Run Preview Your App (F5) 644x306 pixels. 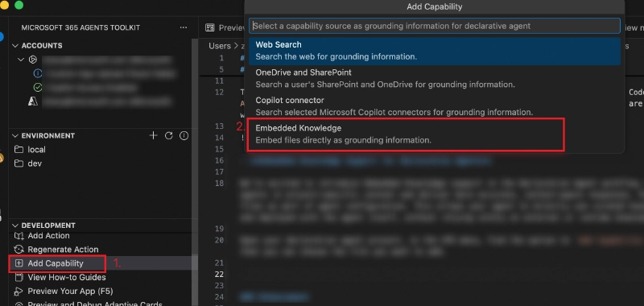pyautogui.click(x=70, y=292)
